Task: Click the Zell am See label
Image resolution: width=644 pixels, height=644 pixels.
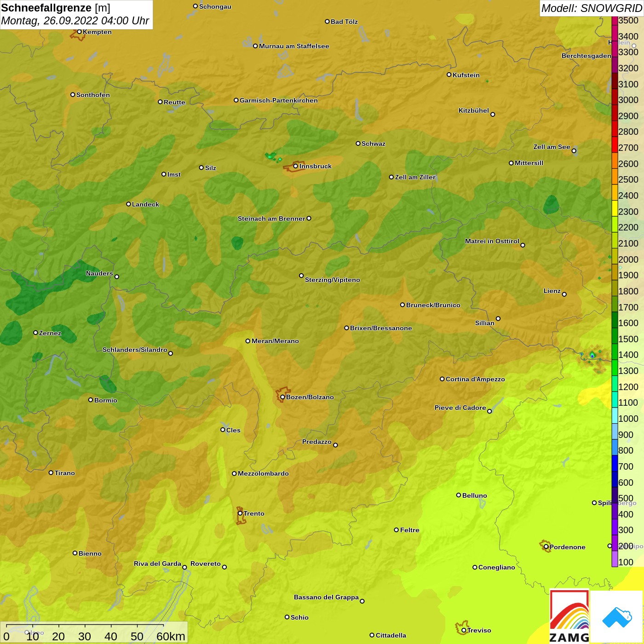Action: click(552, 147)
